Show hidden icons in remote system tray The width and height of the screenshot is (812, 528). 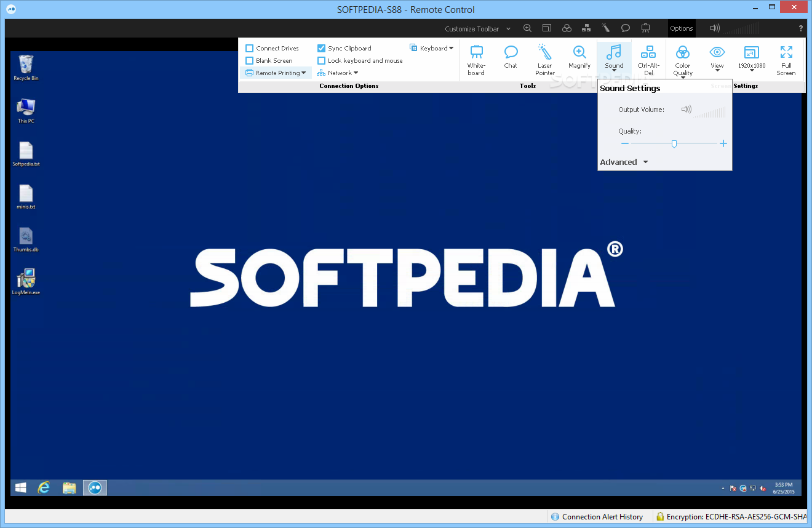click(723, 489)
